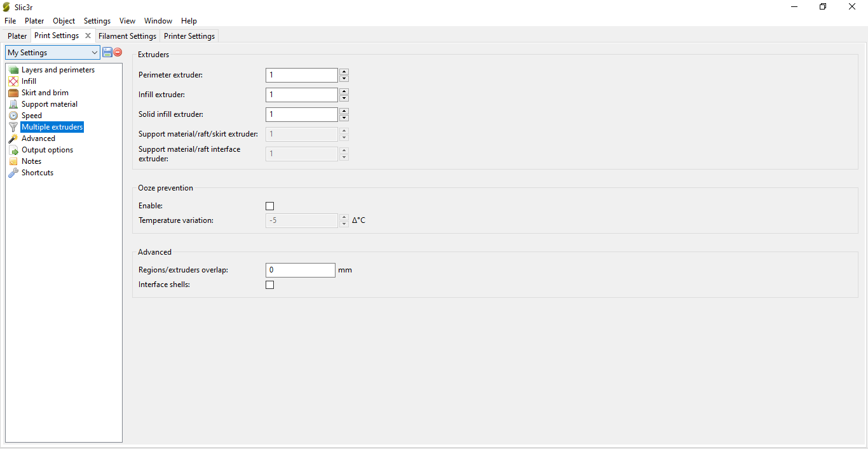Screen dimensions: 868x449
Task: Click the Slic3r logo in the title bar
Action: tap(7, 6)
